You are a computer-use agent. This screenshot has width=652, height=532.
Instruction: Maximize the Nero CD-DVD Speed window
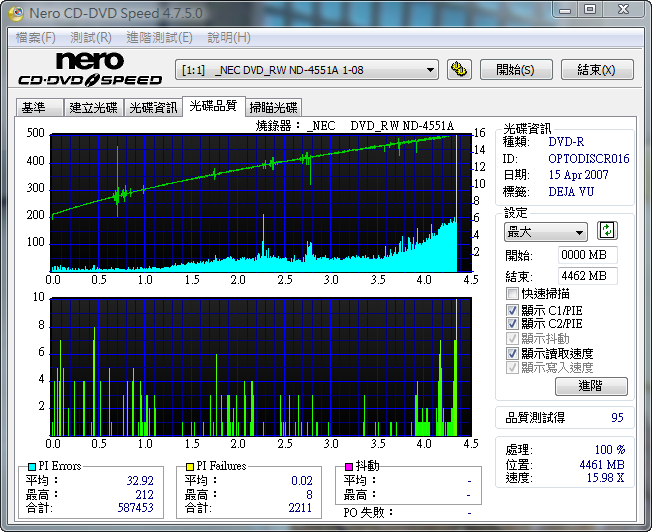[590, 9]
